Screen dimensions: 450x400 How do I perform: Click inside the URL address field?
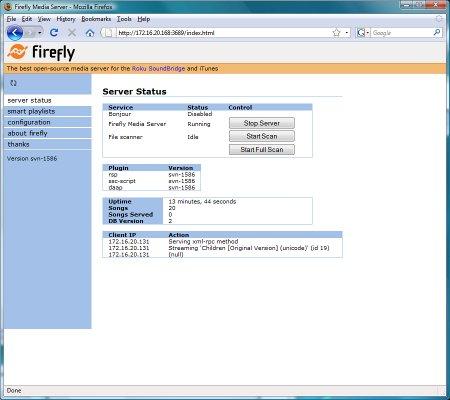click(223, 33)
